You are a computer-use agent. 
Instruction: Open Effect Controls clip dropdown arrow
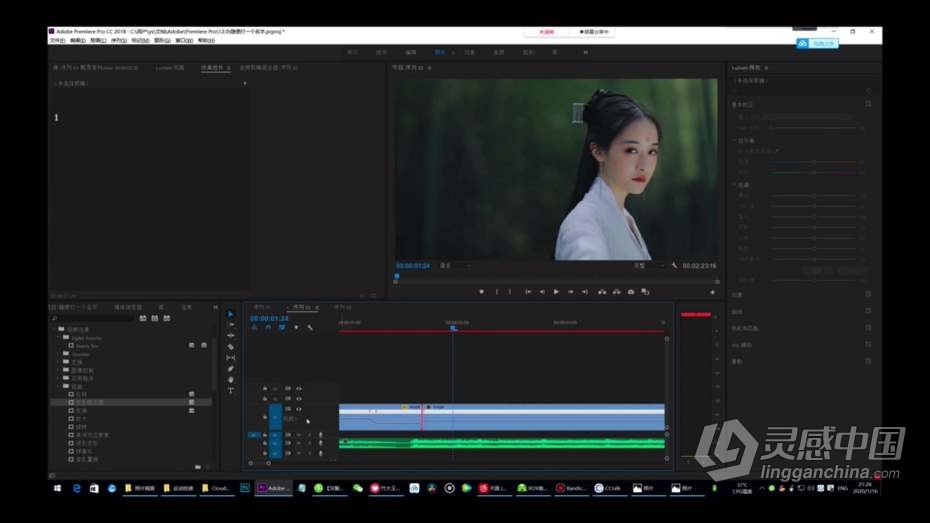click(245, 84)
